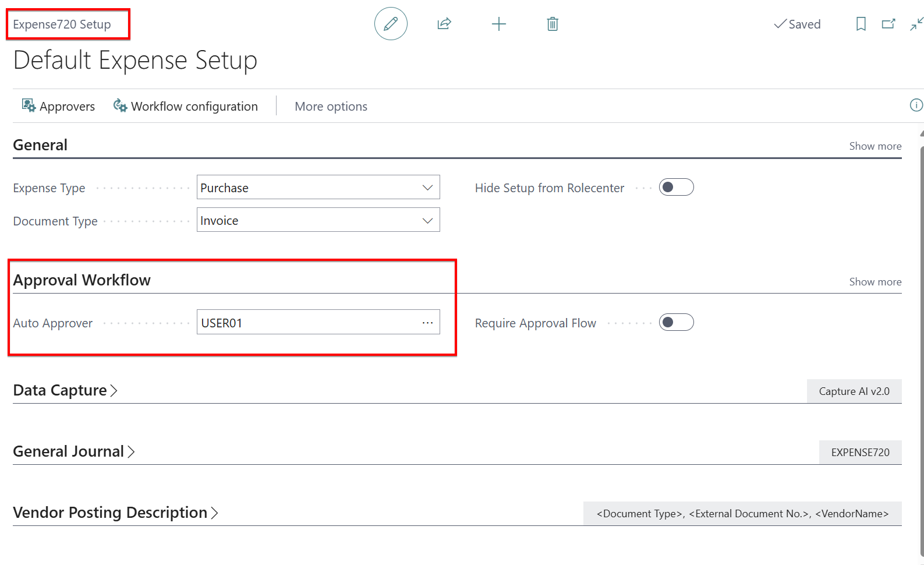The image size is (924, 565).
Task: Expand Vendor Posting Description section
Action: pos(115,513)
